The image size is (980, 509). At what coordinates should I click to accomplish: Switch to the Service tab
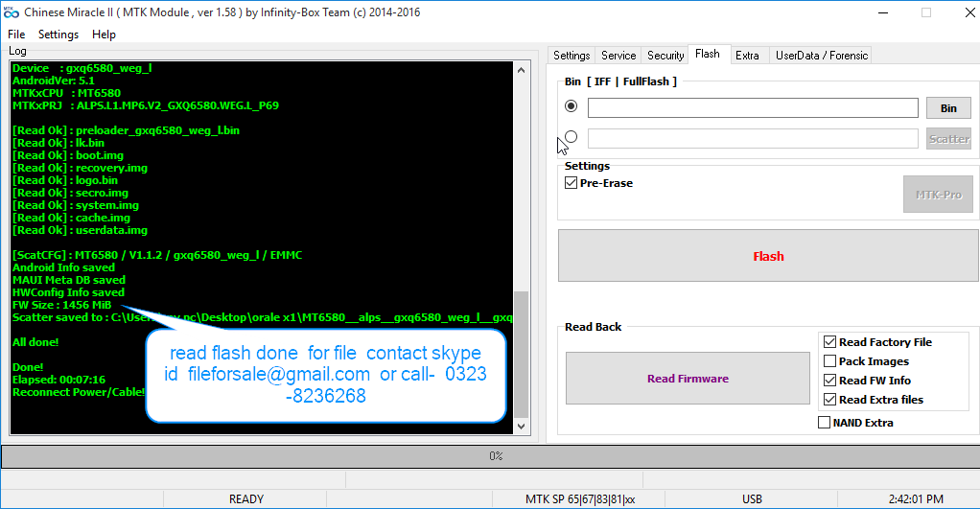(618, 56)
